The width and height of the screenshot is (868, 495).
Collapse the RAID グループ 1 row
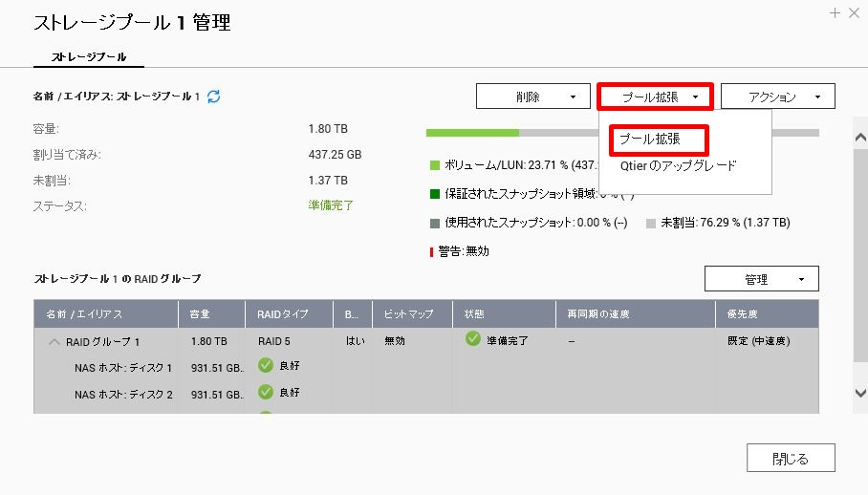click(x=52, y=341)
